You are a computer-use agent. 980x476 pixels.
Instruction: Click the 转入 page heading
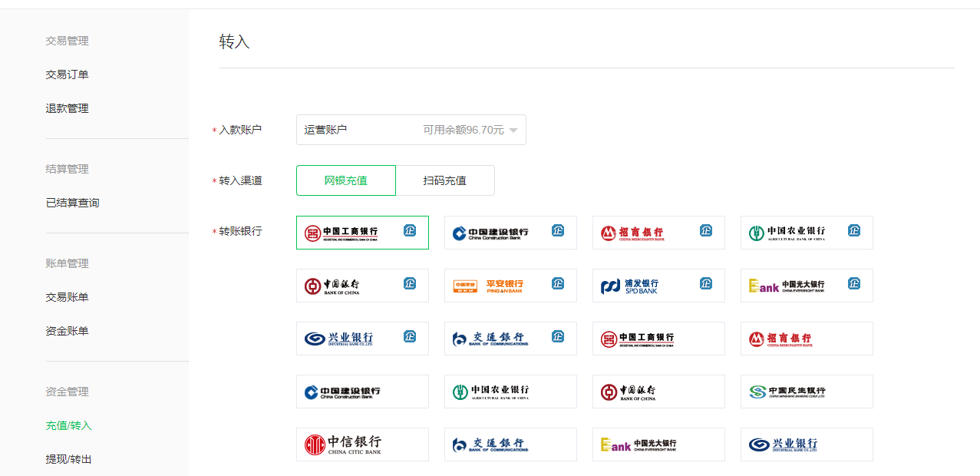click(x=235, y=41)
